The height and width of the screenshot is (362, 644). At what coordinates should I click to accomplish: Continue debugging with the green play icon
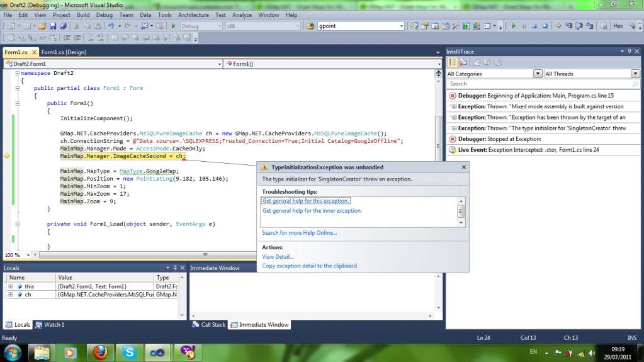[514, 26]
